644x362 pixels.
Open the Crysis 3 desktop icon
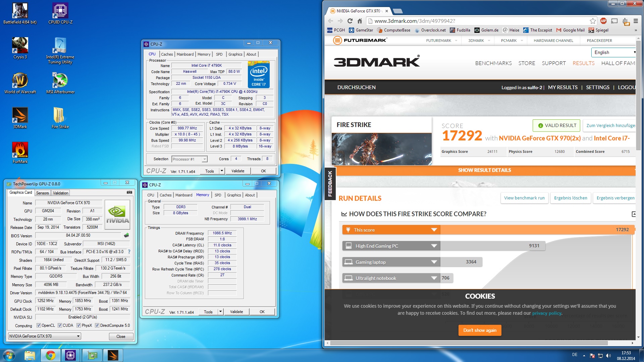[x=20, y=48]
